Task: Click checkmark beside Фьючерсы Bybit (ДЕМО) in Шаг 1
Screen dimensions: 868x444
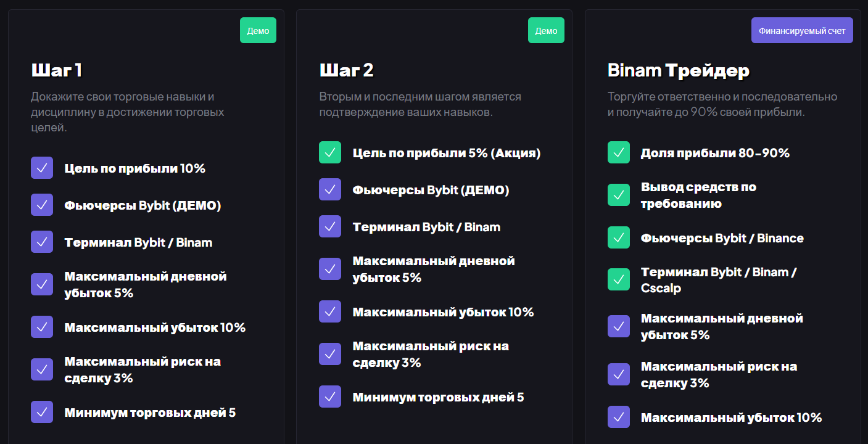Action: click(42, 205)
